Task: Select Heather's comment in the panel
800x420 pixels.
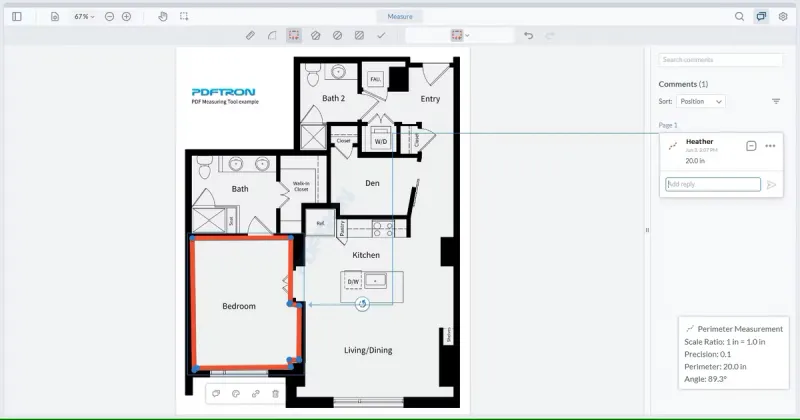Action: [721, 151]
